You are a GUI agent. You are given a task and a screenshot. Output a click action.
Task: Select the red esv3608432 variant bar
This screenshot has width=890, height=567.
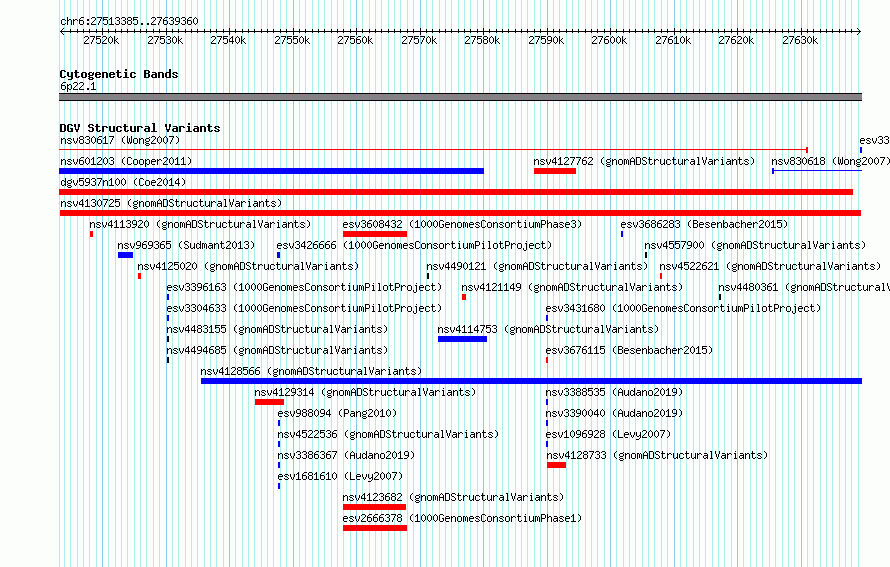pos(375,234)
